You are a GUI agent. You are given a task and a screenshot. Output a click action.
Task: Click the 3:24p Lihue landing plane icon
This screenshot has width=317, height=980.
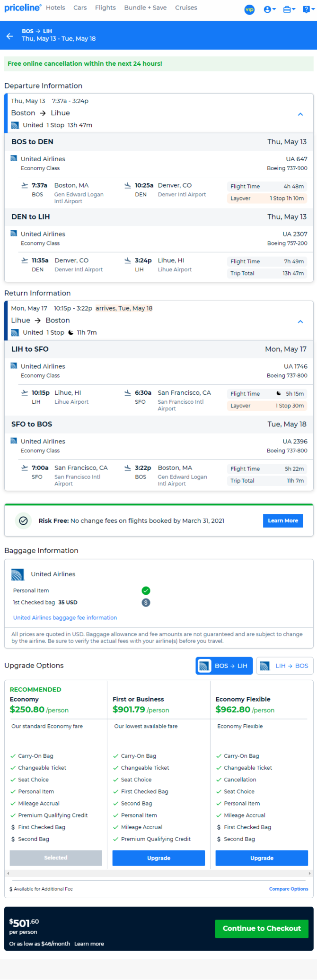[127, 260]
